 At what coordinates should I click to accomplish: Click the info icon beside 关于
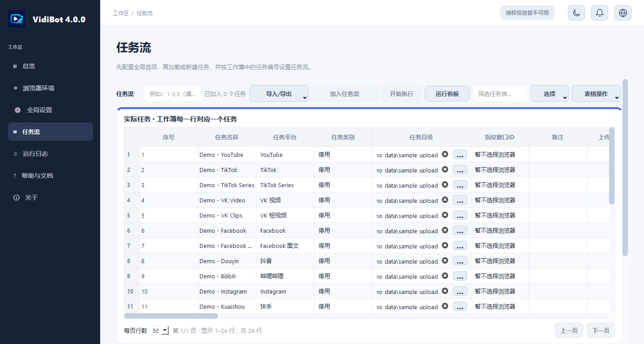17,197
